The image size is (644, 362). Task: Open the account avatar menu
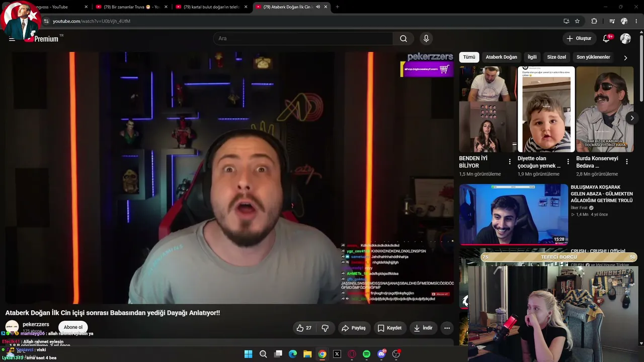(625, 39)
